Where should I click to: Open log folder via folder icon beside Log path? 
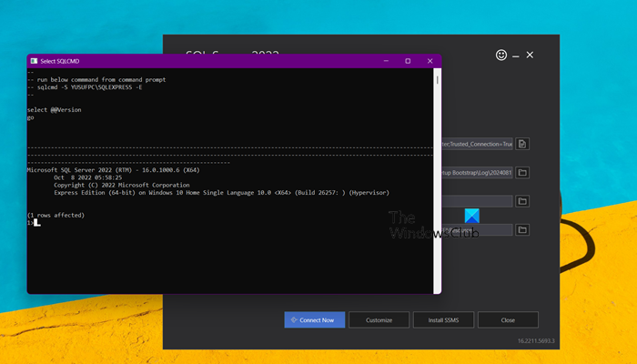tap(522, 172)
